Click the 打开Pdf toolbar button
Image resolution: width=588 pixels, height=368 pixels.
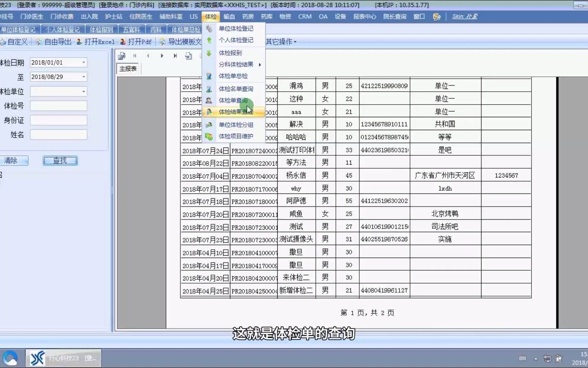coord(136,42)
